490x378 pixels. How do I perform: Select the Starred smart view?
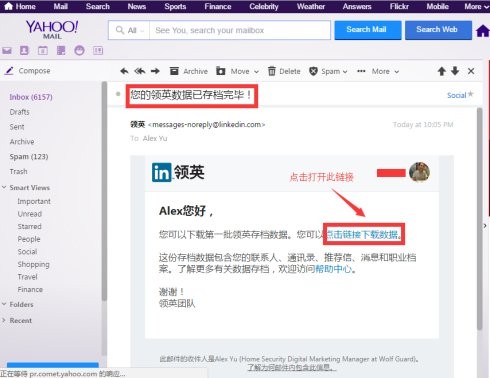point(30,227)
